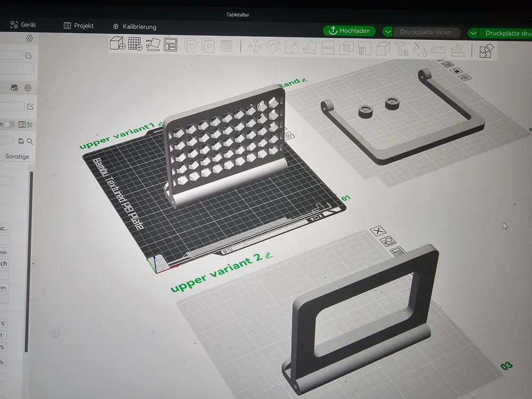Select the text embossing tool (Ta icon)
Screen dimensions: 532x399
click(x=401, y=50)
